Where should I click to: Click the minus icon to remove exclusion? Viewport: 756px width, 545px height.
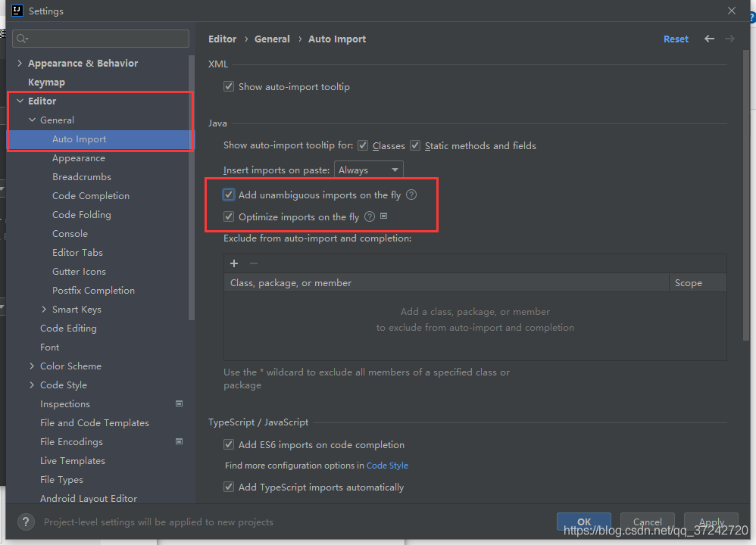[254, 263]
